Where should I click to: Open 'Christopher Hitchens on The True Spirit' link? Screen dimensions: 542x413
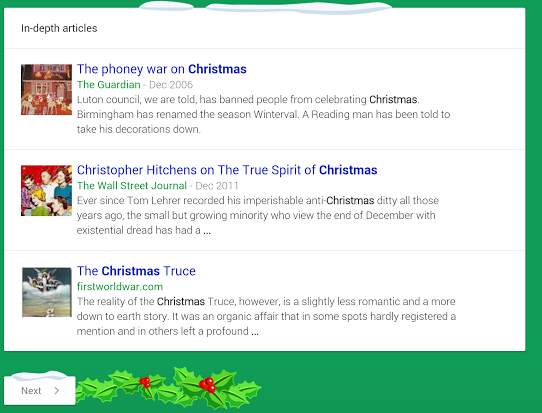tap(227, 170)
